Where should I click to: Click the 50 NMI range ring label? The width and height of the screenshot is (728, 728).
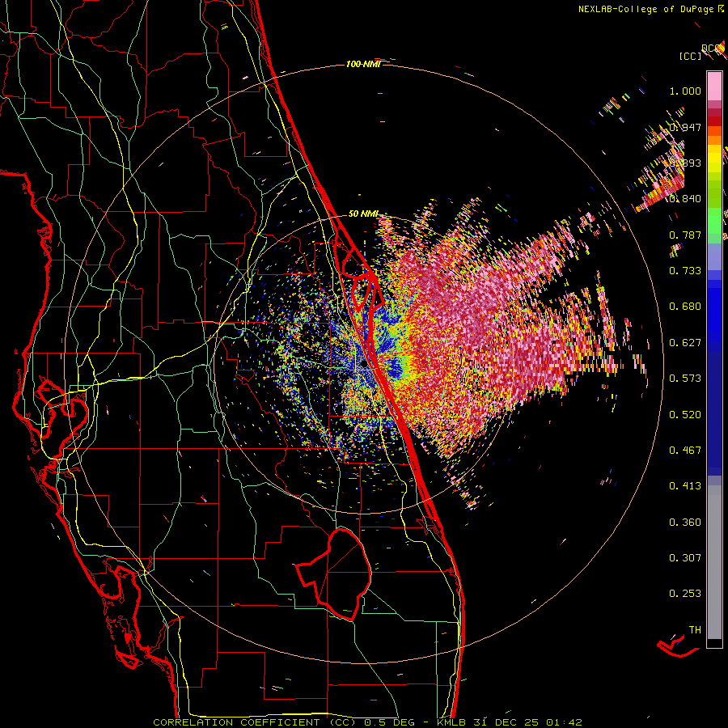[x=363, y=214]
